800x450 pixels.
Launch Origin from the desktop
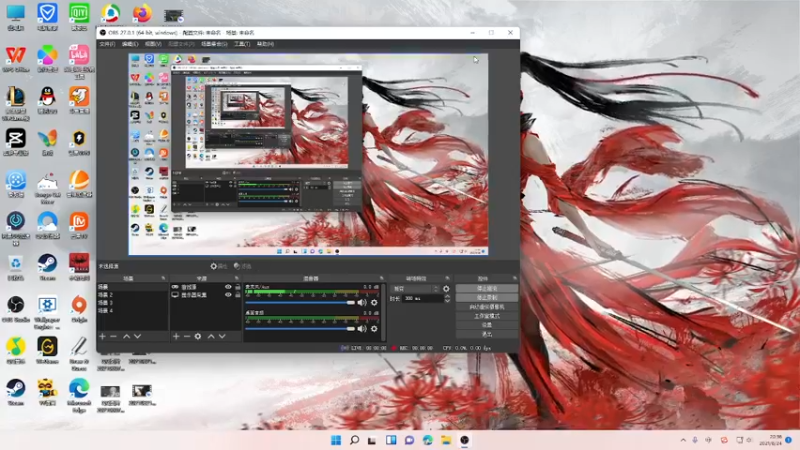coord(79,309)
